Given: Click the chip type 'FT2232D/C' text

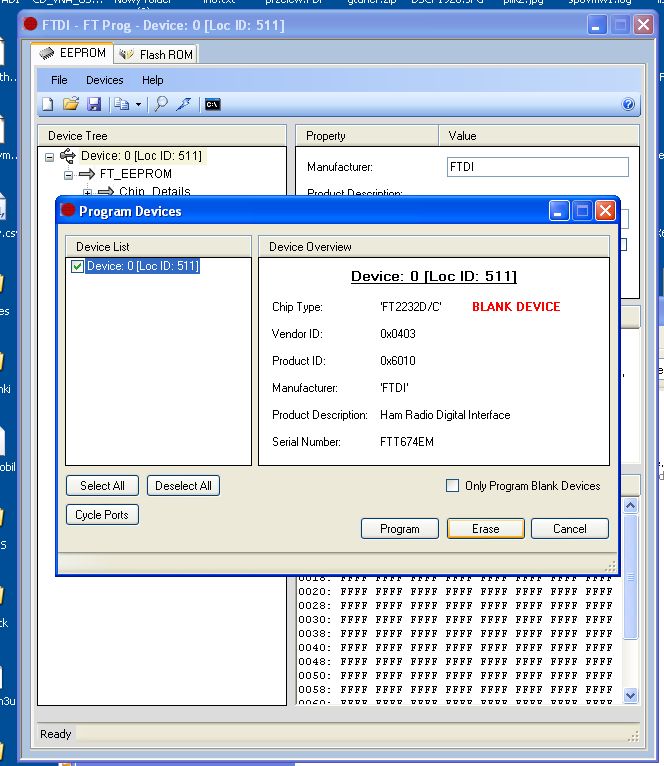Looking at the screenshot, I should [x=411, y=307].
